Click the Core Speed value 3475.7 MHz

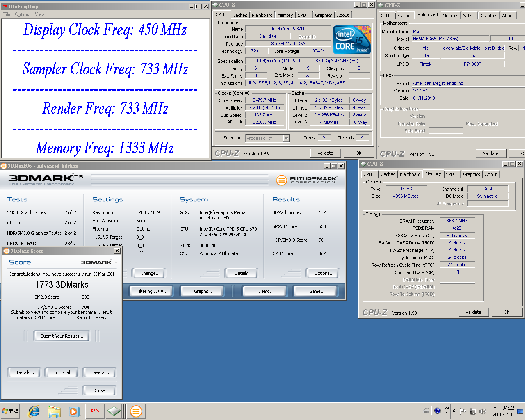[x=265, y=100]
